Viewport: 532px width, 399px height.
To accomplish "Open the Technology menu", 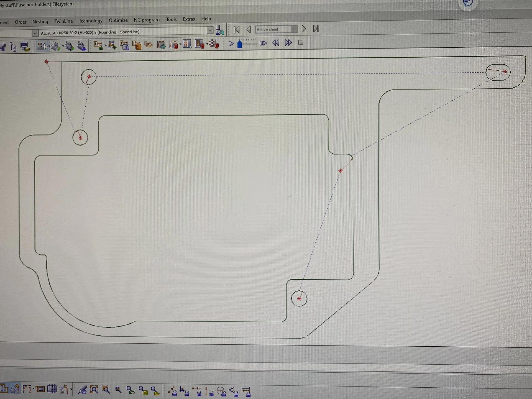I will tap(91, 21).
